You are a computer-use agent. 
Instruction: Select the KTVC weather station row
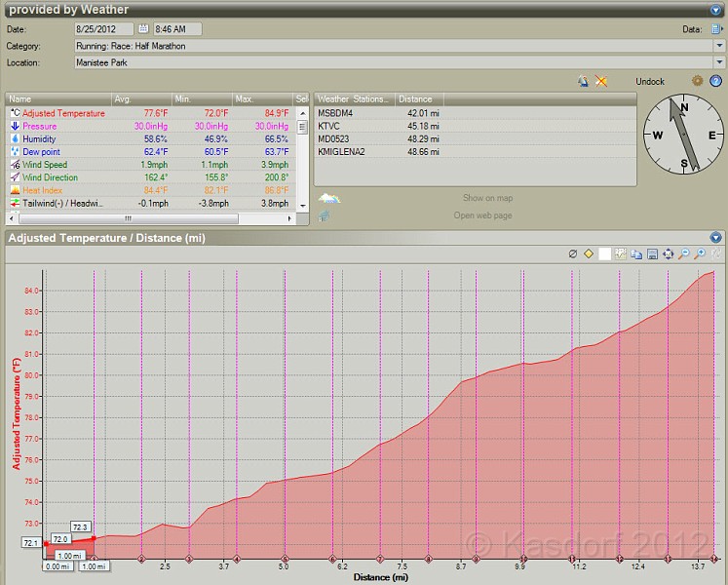pyautogui.click(x=329, y=126)
